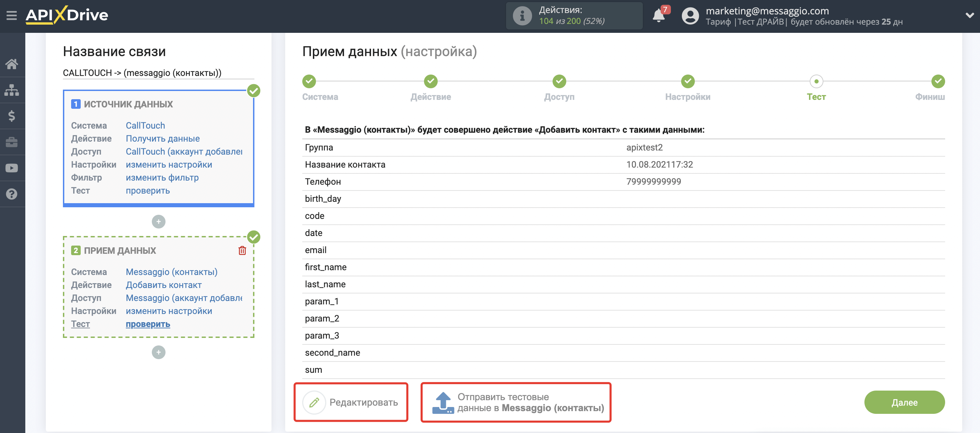
Task: Click the Далее button
Action: click(904, 403)
